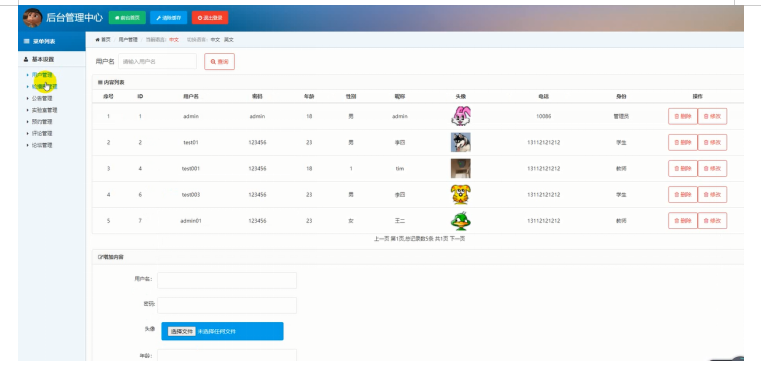Modify the test01 user row
The image size is (761, 372).
tap(712, 142)
